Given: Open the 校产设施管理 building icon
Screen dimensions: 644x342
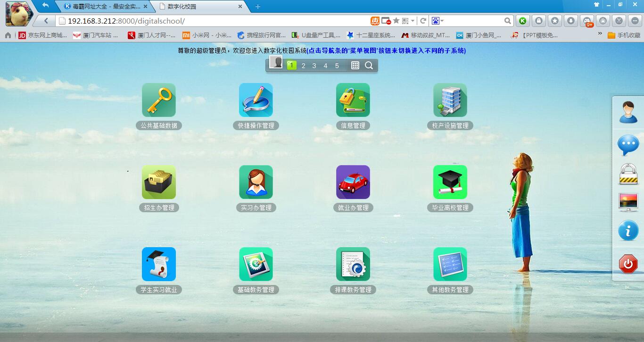Looking at the screenshot, I should click(x=450, y=100).
